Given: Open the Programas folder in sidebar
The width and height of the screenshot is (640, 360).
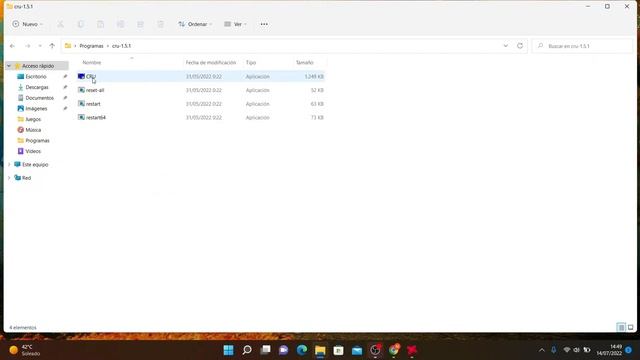Looking at the screenshot, I should pos(37,140).
